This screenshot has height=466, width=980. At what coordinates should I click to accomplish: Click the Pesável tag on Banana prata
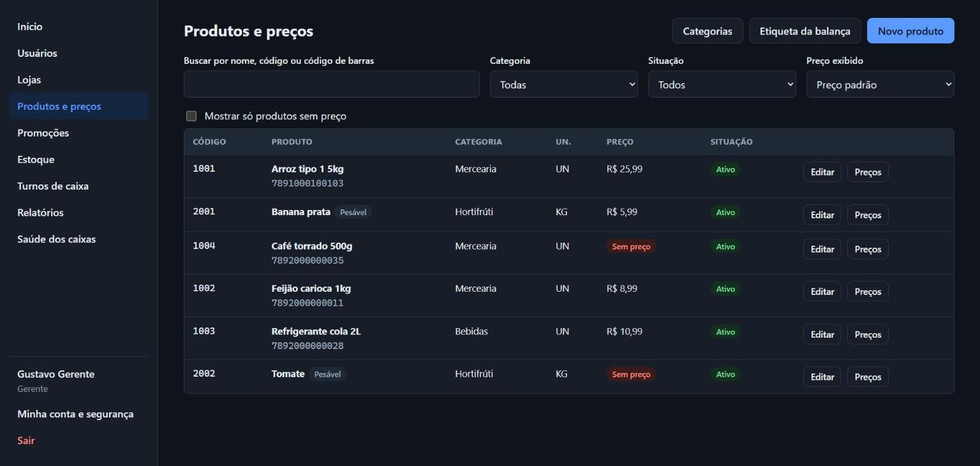pyautogui.click(x=353, y=212)
